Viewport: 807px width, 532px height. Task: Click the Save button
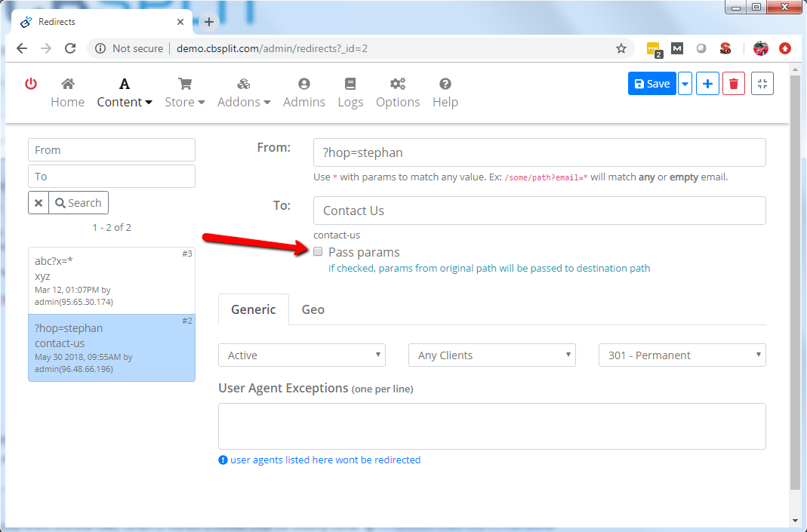click(x=651, y=84)
